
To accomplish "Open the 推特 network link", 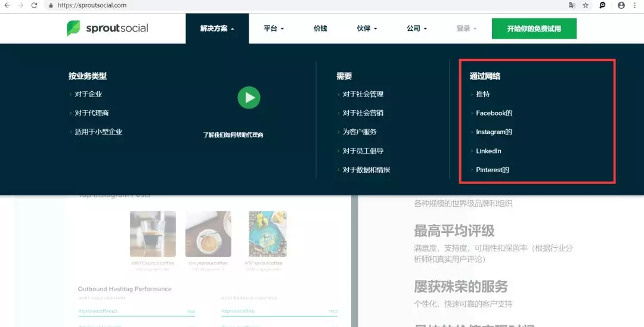I will (x=482, y=94).
